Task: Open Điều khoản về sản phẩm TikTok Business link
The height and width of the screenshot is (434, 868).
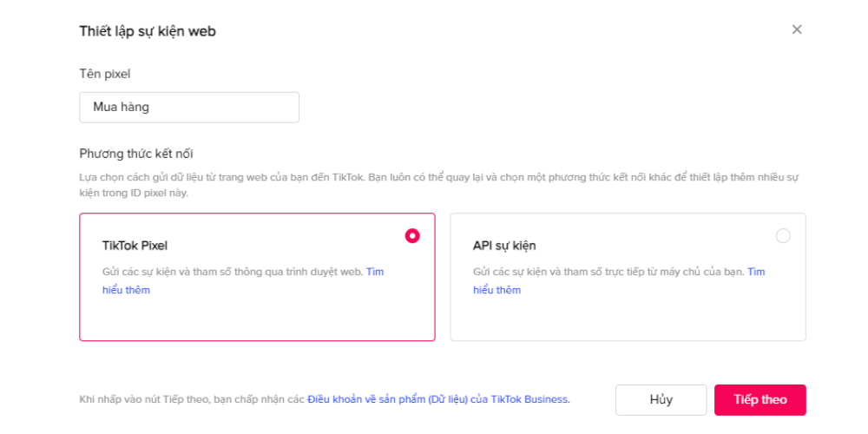Action: (x=438, y=399)
